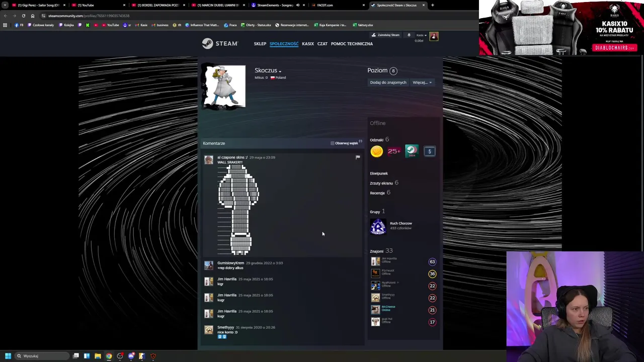Open Kolejka bookmark
Image resolution: width=644 pixels, height=362 pixels.
coord(67,25)
